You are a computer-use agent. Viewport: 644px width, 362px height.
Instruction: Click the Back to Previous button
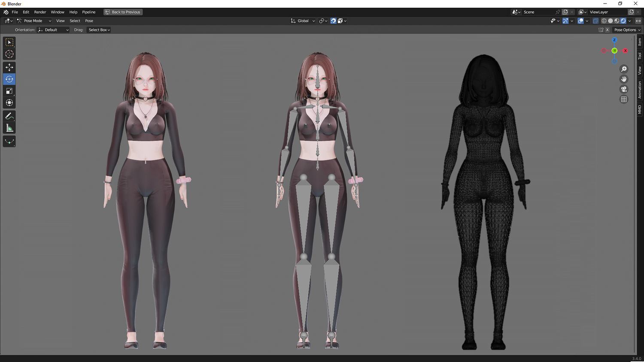(x=123, y=12)
